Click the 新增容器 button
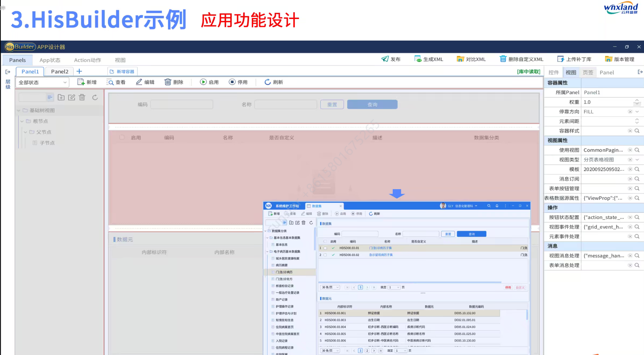Image resolution: width=644 pixels, height=355 pixels. tap(122, 71)
